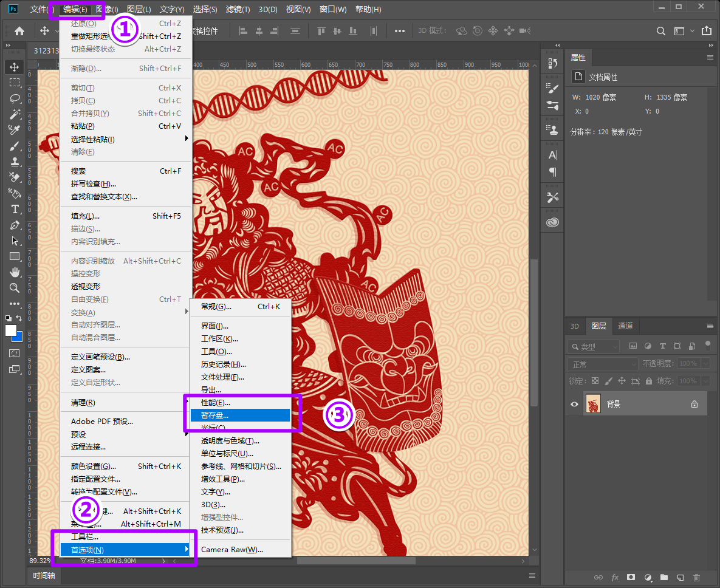Screen dimensions: 720x588
Task: Select the Lasso tool
Action: pyautogui.click(x=15, y=98)
